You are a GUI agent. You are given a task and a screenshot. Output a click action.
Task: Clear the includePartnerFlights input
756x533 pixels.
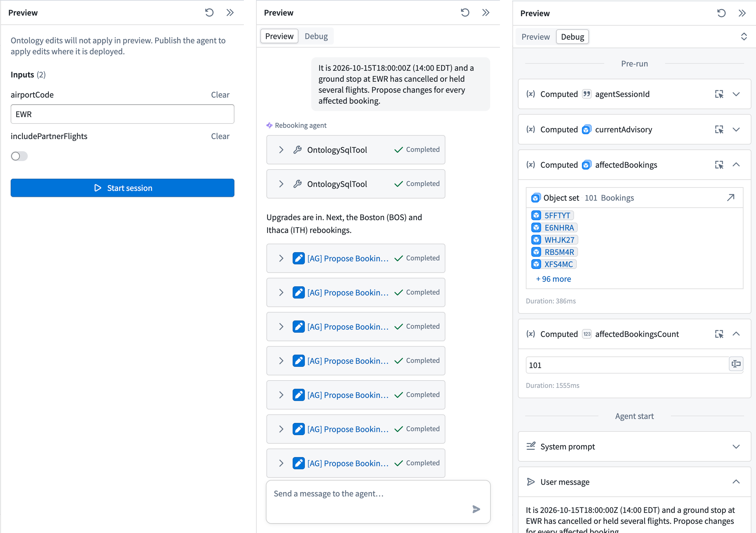pyautogui.click(x=220, y=136)
